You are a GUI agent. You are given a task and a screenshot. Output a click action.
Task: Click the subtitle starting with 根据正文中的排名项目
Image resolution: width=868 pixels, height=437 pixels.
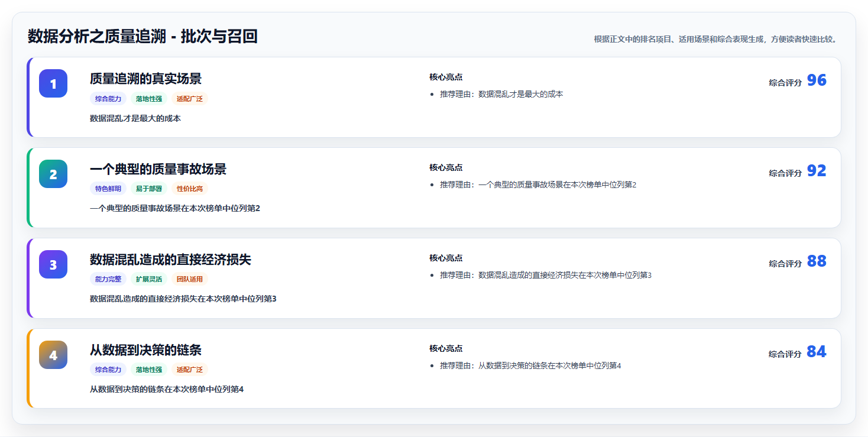click(715, 39)
